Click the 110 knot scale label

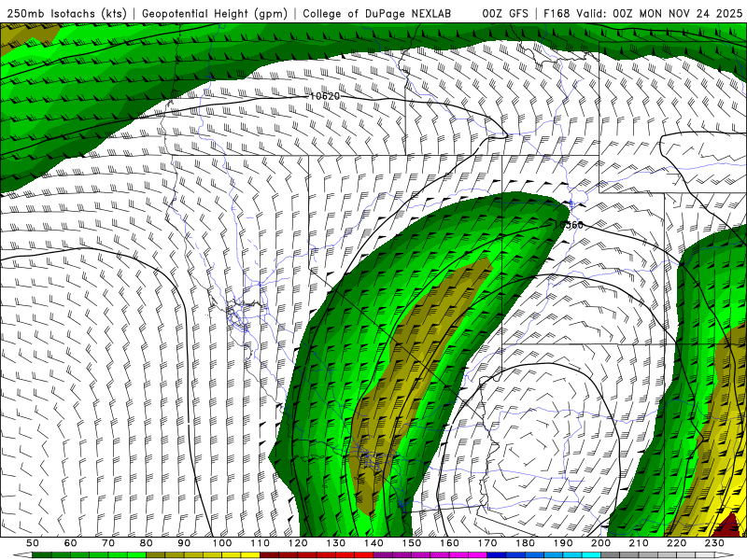coord(261,543)
